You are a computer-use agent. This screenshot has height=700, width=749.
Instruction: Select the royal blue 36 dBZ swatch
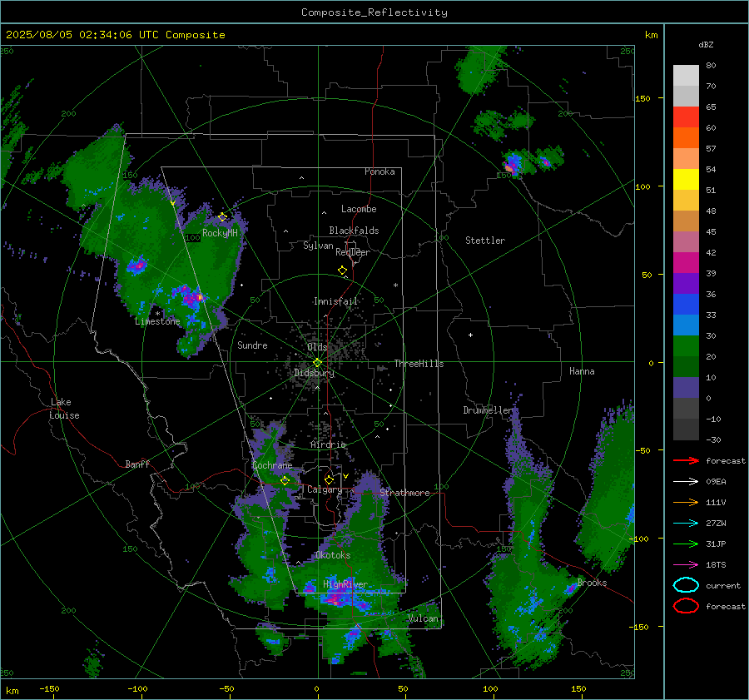coord(686,304)
